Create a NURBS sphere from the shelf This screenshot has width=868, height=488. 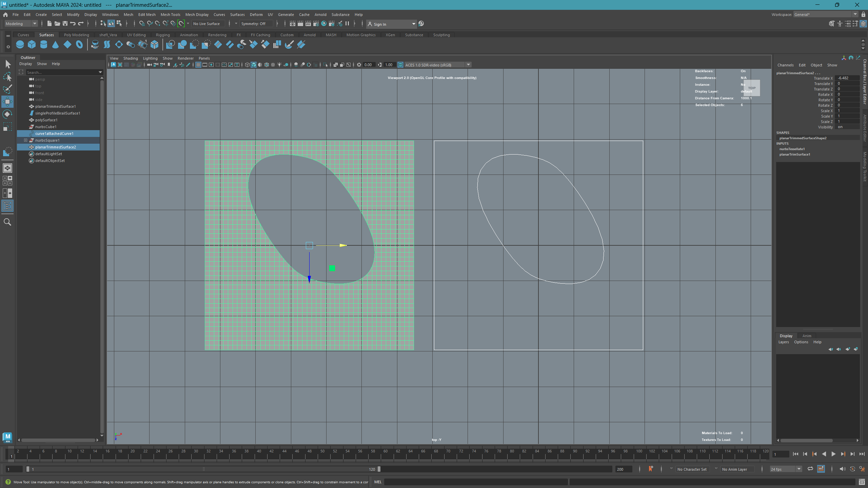[x=20, y=44]
